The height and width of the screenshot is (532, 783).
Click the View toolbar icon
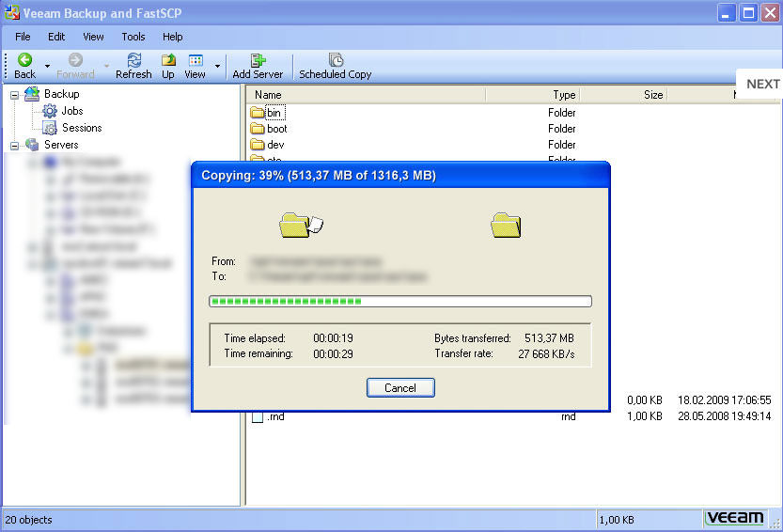[x=196, y=60]
